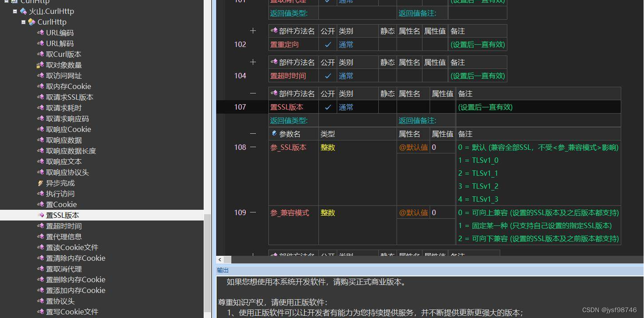Click the 置重定向 method name cell
644x318 pixels.
tap(293, 44)
